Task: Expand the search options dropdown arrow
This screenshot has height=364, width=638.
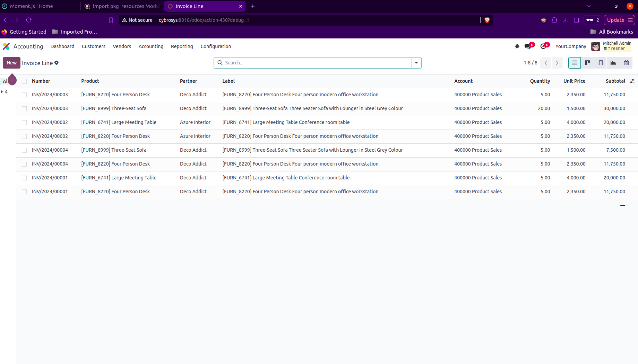Action: (416, 63)
